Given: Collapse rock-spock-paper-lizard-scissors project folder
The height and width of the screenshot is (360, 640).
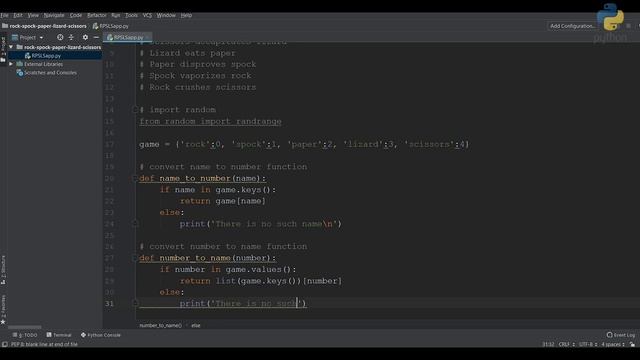Looking at the screenshot, I should click(11, 47).
